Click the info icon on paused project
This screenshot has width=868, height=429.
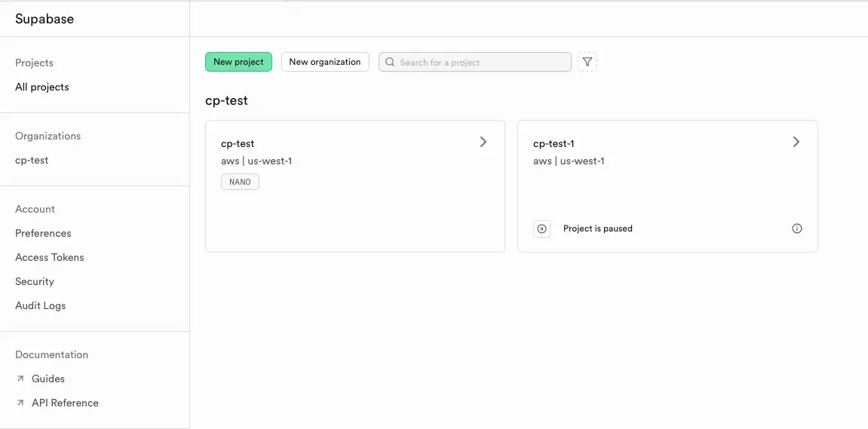click(x=797, y=228)
